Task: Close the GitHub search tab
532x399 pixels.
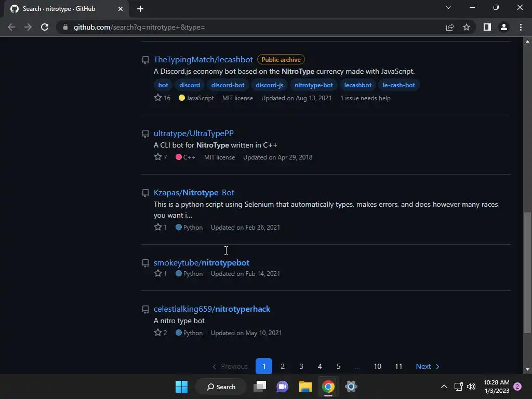Action: click(x=121, y=9)
